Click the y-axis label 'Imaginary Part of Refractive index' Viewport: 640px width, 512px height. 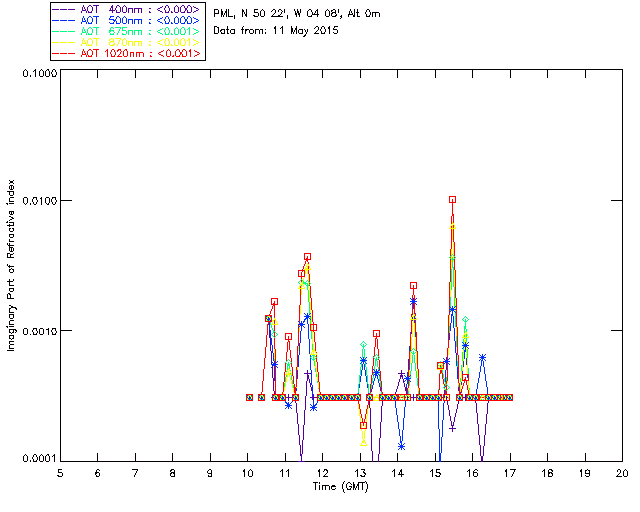(x=11, y=265)
